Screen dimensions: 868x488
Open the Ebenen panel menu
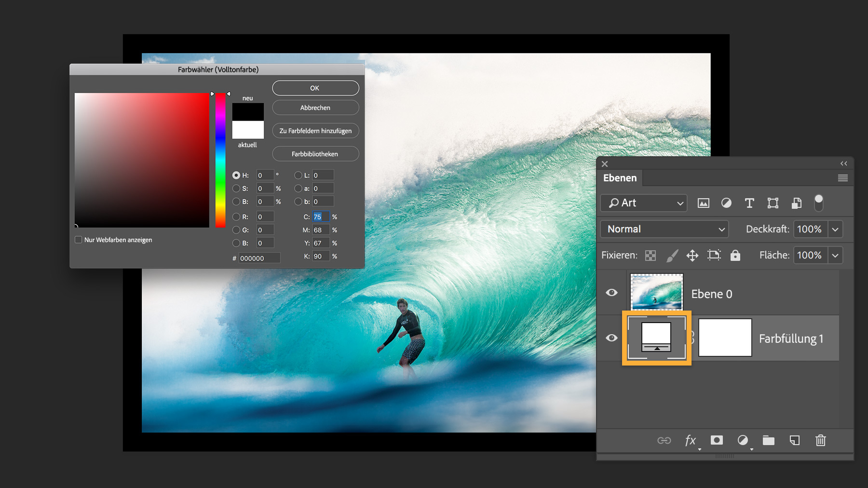click(842, 178)
